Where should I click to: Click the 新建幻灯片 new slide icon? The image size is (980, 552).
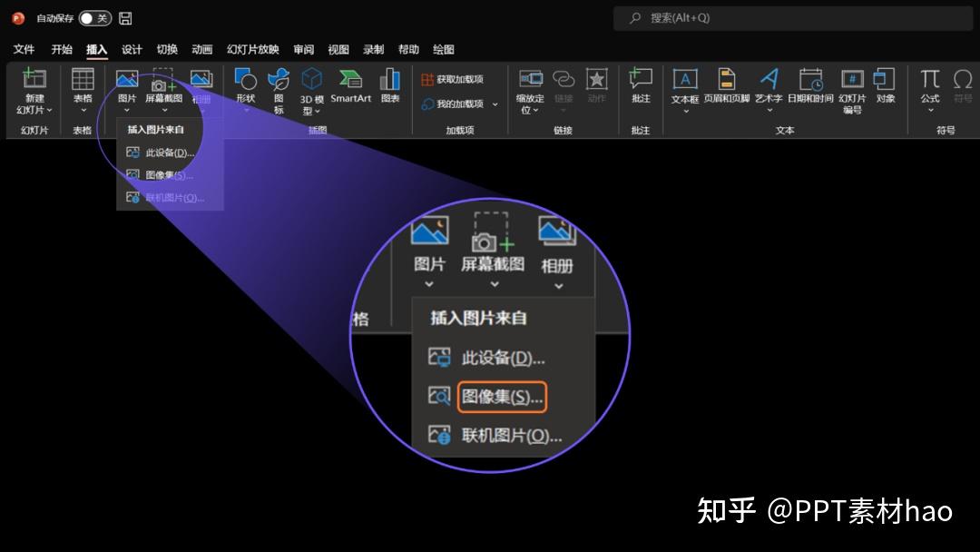pyautogui.click(x=34, y=79)
